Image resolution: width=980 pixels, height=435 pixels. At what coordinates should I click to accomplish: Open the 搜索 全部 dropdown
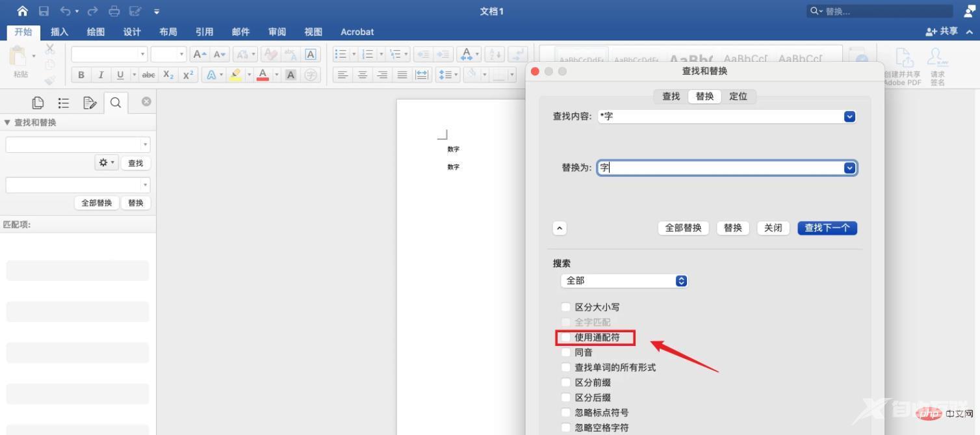coord(624,281)
